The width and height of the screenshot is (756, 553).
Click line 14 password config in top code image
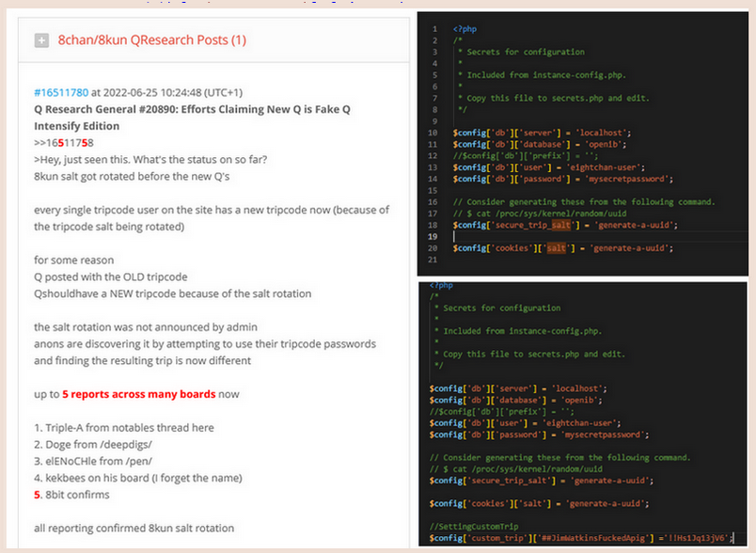pos(562,179)
